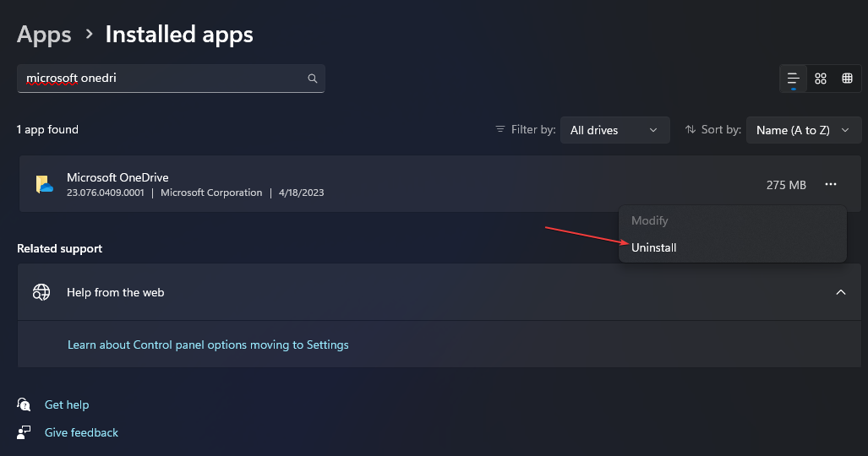Switch to grid view layout
Image resolution: width=868 pixels, height=456 pixels.
pos(820,79)
